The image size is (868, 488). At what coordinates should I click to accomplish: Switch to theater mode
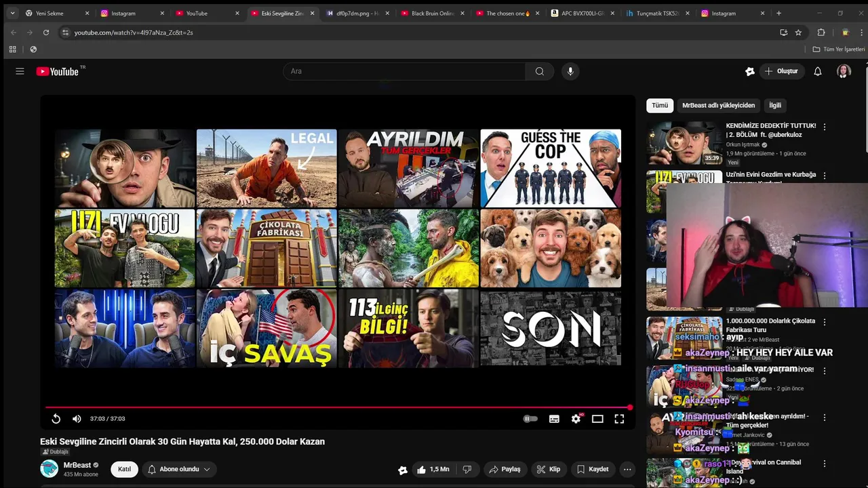[x=597, y=419]
